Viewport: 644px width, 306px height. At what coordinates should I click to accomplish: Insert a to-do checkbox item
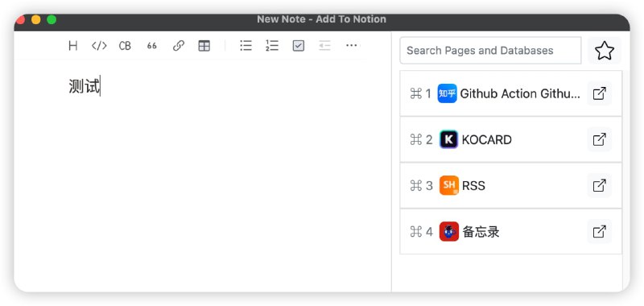click(299, 46)
